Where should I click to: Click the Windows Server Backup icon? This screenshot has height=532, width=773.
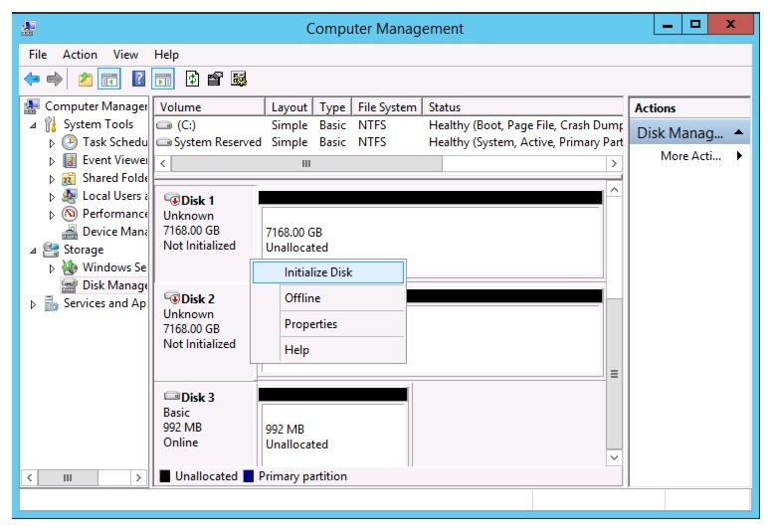(70, 267)
